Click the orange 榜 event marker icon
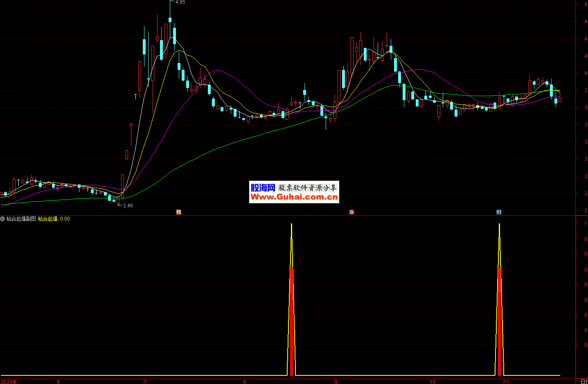 pyautogui.click(x=178, y=212)
